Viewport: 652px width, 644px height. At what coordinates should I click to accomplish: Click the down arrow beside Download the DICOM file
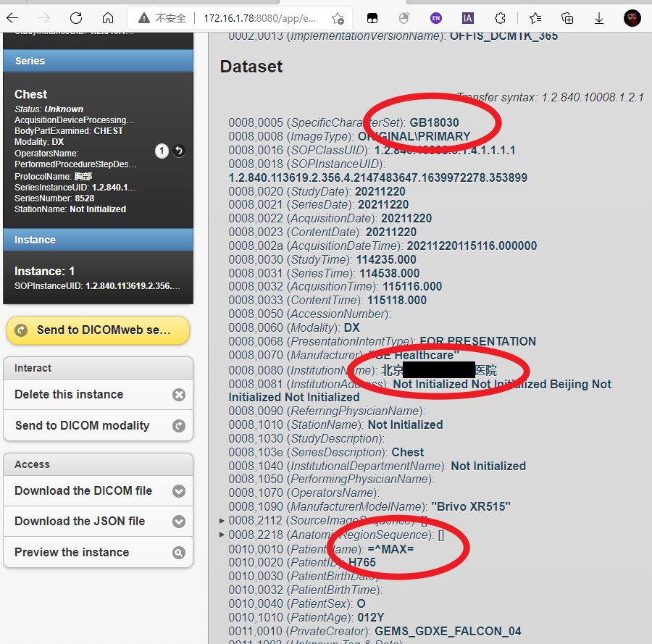(179, 491)
